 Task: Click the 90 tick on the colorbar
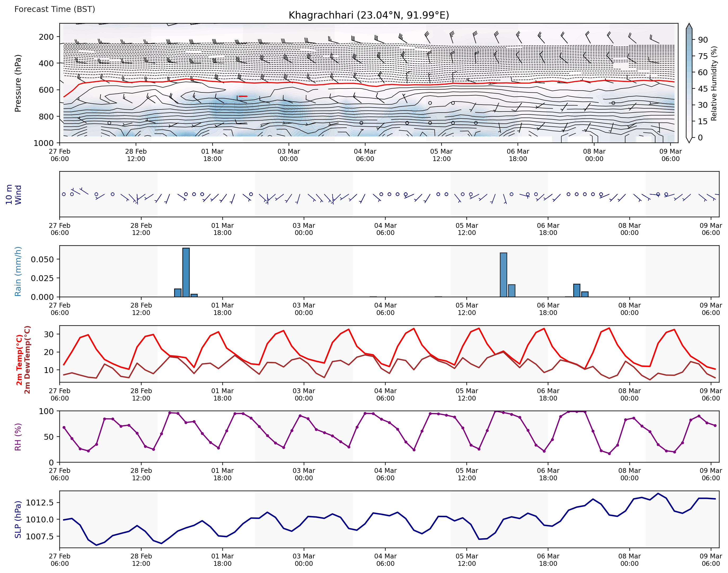pyautogui.click(x=703, y=40)
